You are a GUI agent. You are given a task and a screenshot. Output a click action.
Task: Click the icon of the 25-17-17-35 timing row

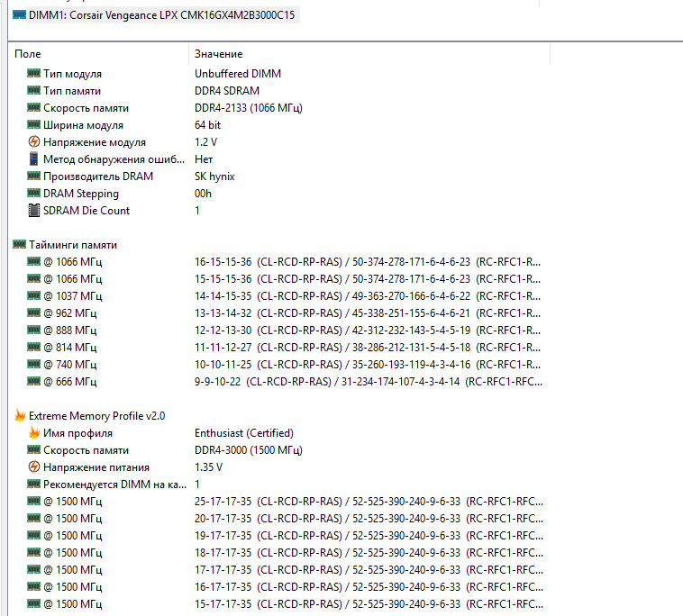[x=33, y=501]
